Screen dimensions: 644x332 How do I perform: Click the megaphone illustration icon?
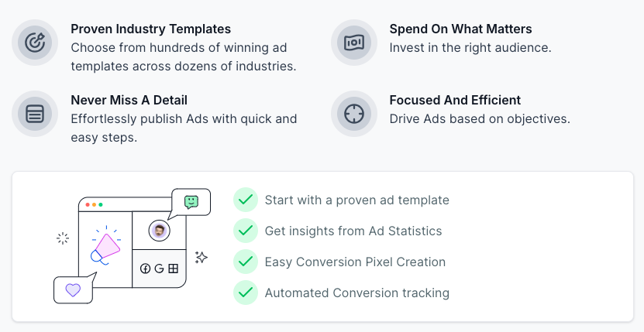pos(105,245)
